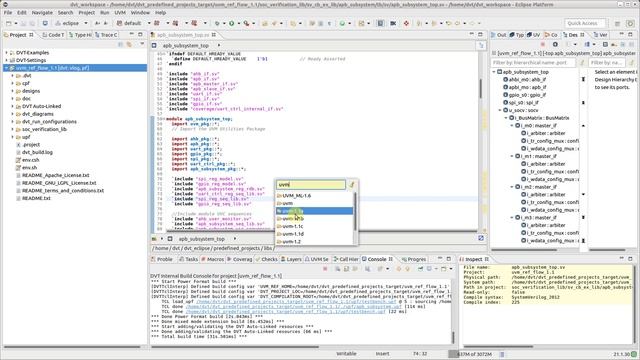Click the green circle toolbar icon

click(342, 23)
